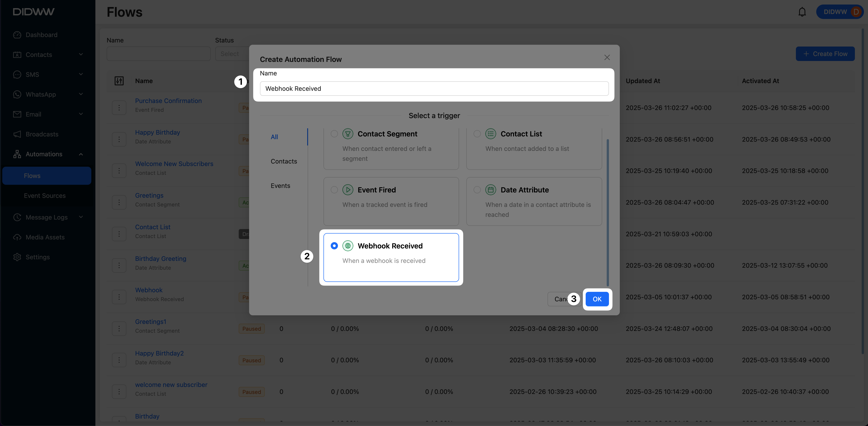
Task: Open three-dot menu for Purchase Confirmation flow
Action: [119, 108]
